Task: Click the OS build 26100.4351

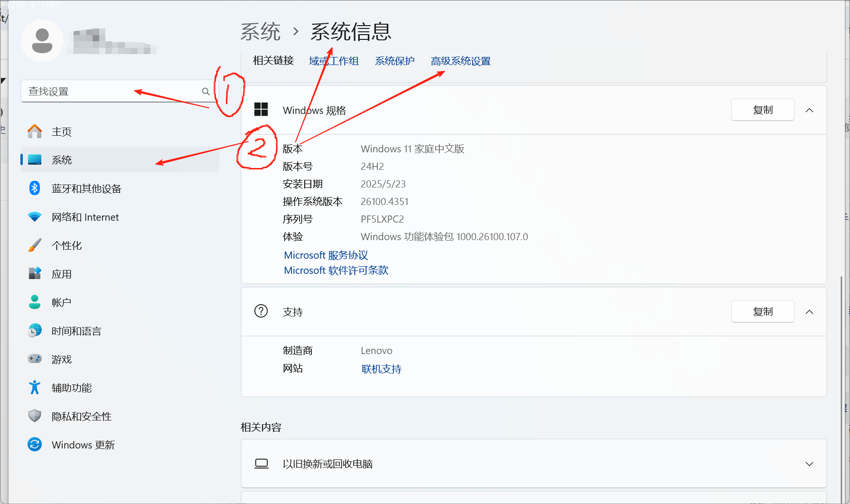Action: (384, 202)
